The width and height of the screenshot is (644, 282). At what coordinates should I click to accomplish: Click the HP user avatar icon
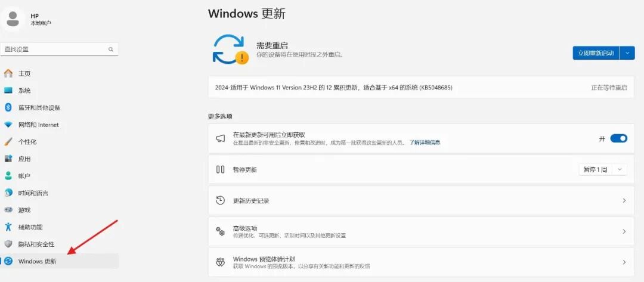pyautogui.click(x=13, y=19)
